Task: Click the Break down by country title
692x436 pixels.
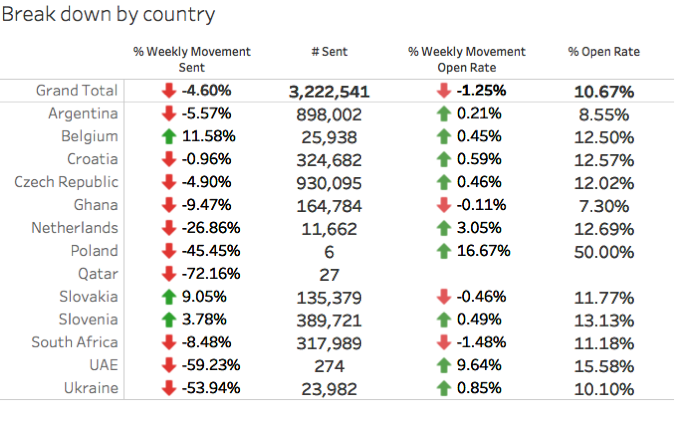Action: click(x=108, y=15)
